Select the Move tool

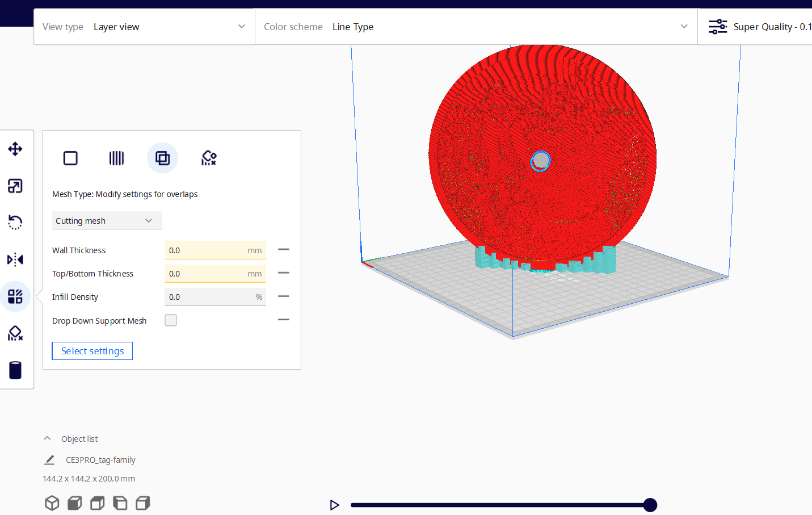[x=15, y=149]
